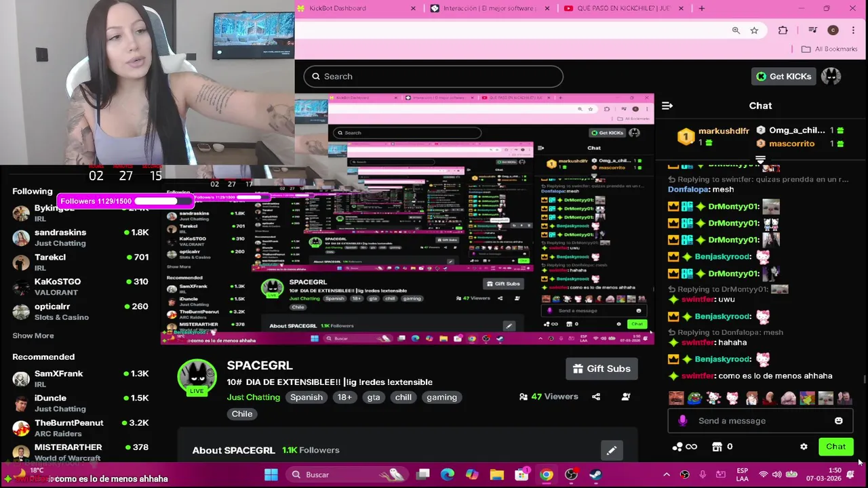
Task: Click the follow user icon beside share
Action: point(626,396)
